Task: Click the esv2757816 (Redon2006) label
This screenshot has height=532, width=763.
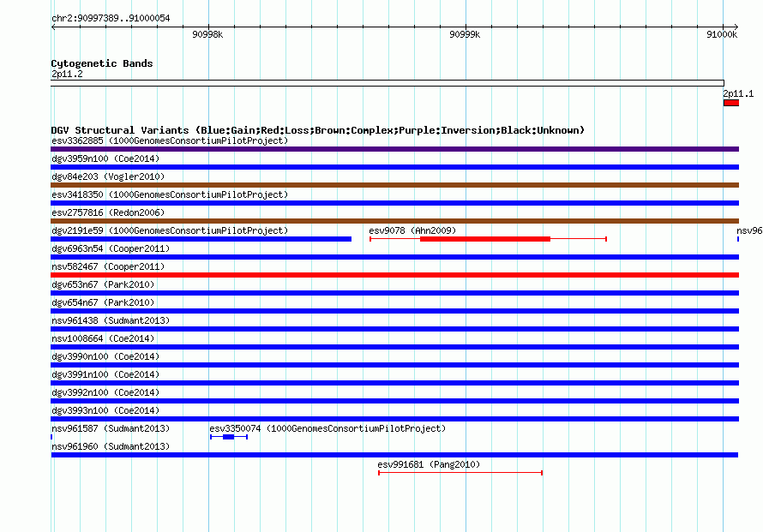Action: [x=108, y=212]
